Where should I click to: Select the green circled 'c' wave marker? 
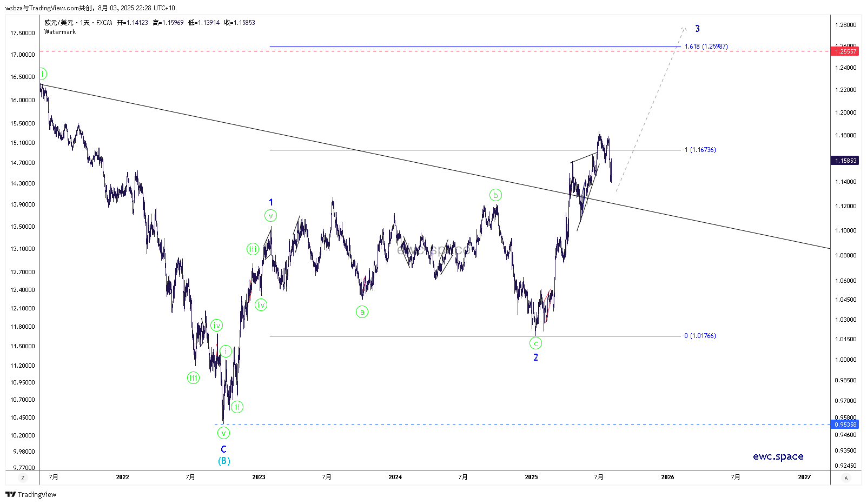(535, 343)
